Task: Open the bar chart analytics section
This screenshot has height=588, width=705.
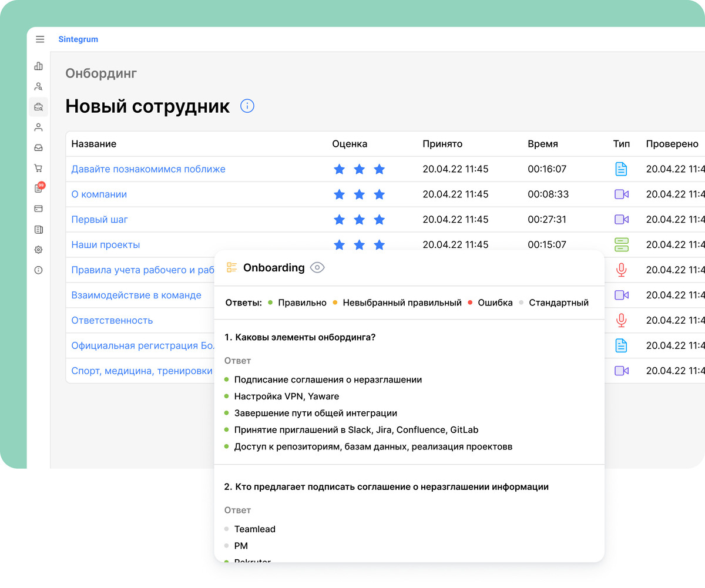Action: point(39,66)
